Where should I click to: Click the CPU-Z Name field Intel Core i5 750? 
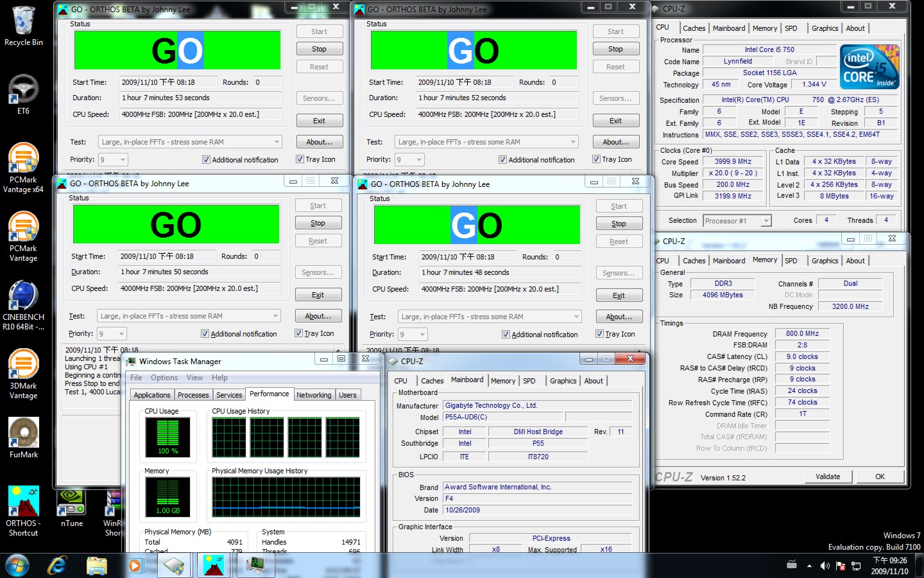[x=769, y=49]
